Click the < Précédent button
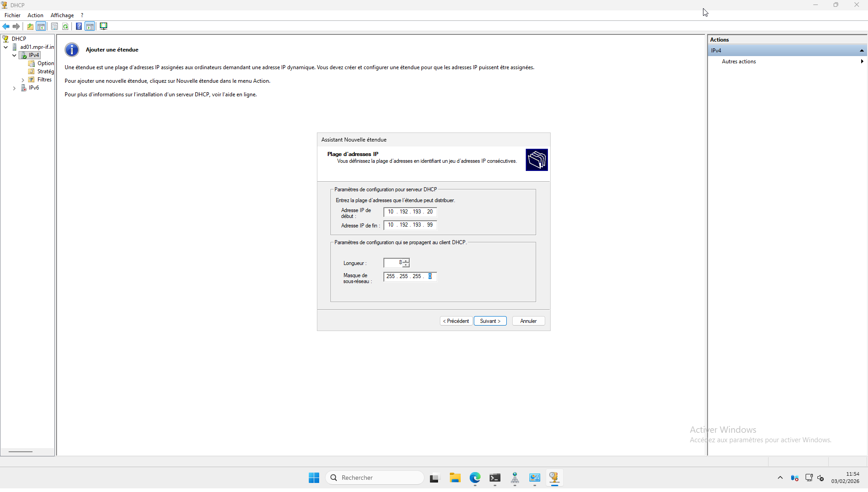868x492 pixels. pyautogui.click(x=456, y=321)
